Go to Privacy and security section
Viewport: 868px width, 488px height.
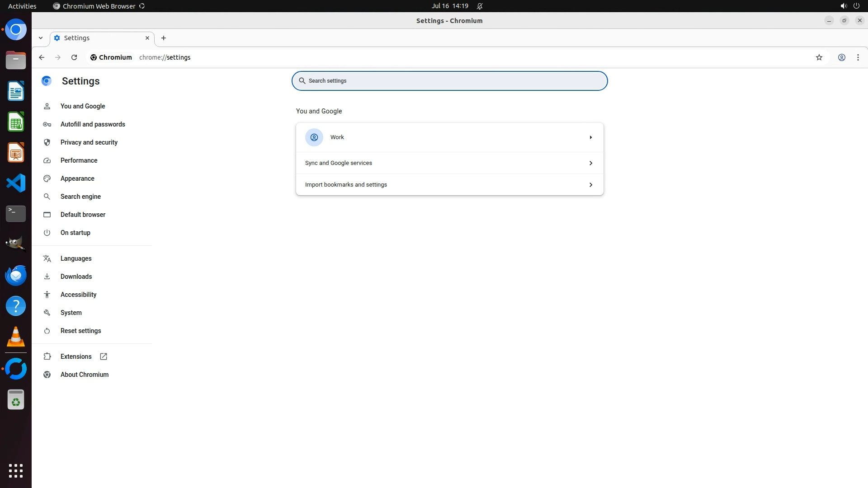(x=89, y=142)
